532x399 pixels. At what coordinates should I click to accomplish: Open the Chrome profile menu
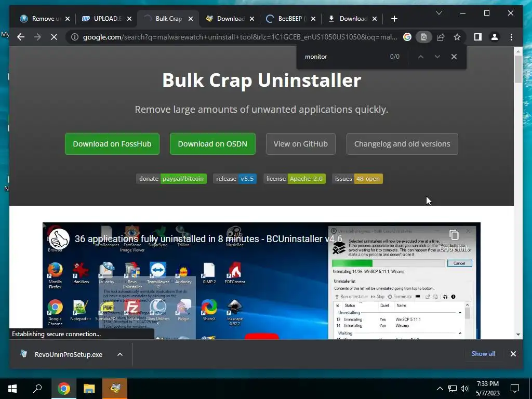pyautogui.click(x=495, y=37)
